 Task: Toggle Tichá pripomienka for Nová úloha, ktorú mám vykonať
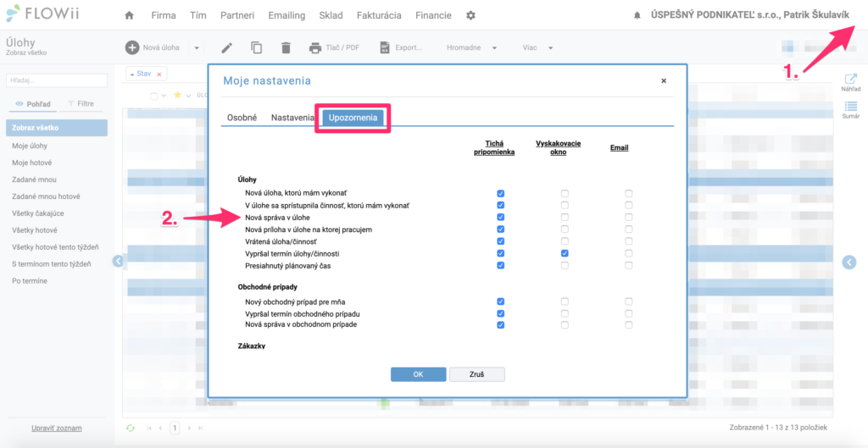pos(500,194)
